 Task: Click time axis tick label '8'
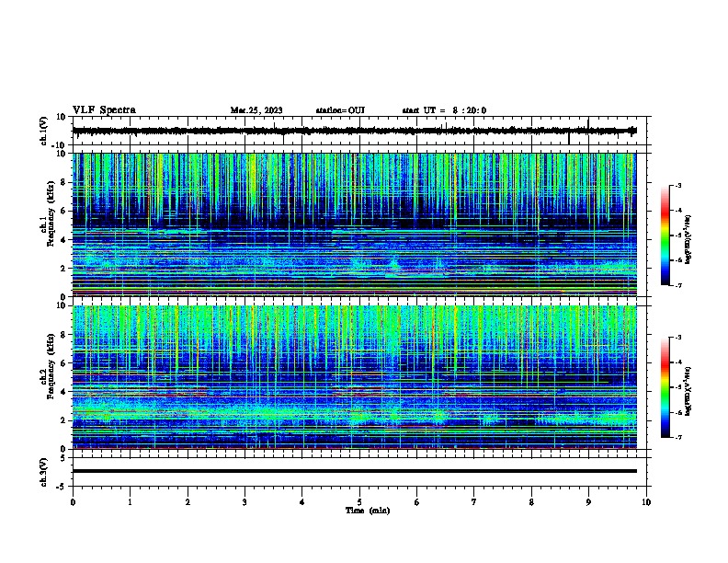coord(531,502)
